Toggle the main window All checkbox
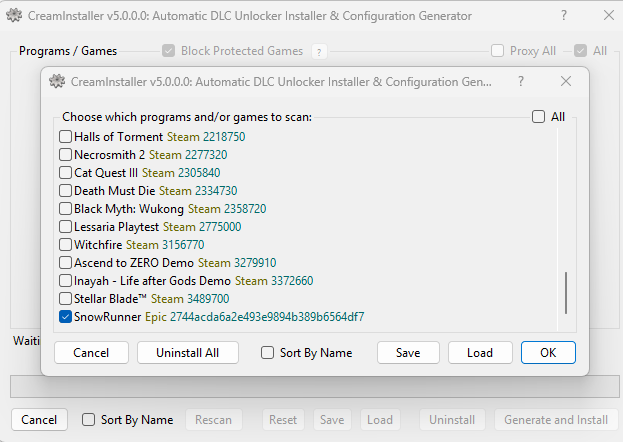 coord(580,51)
